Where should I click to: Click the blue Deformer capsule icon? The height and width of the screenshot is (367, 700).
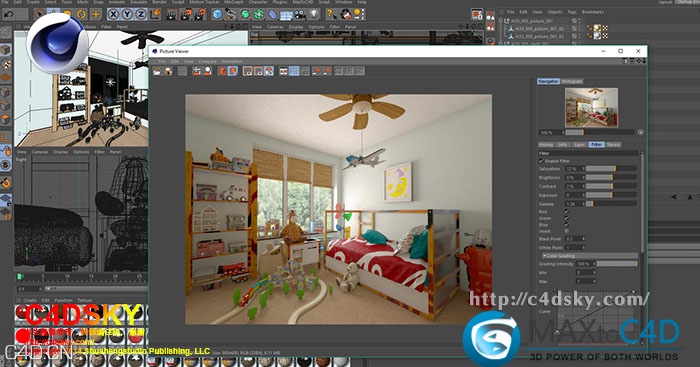[272, 14]
